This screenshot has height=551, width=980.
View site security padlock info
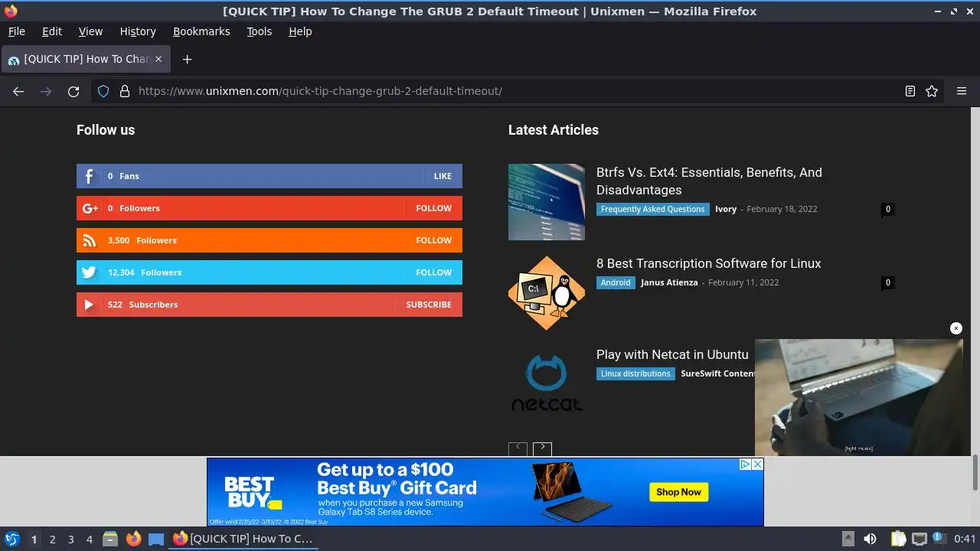pyautogui.click(x=125, y=91)
